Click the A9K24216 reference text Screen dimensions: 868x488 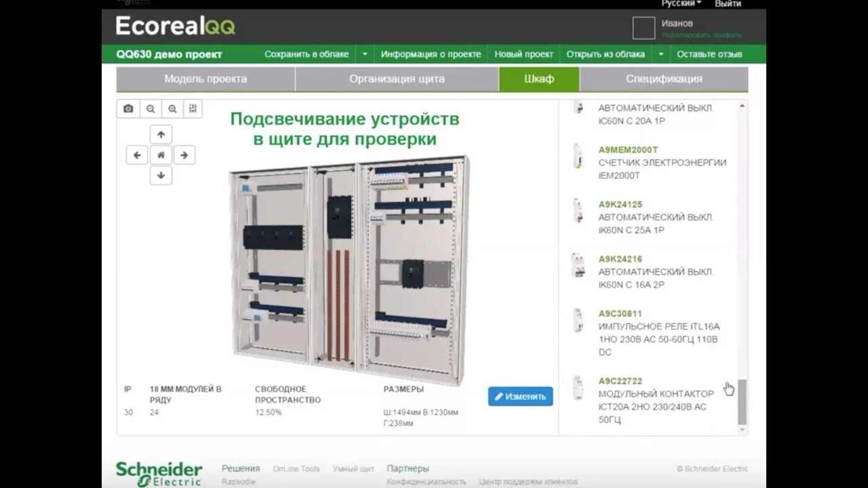click(620, 259)
